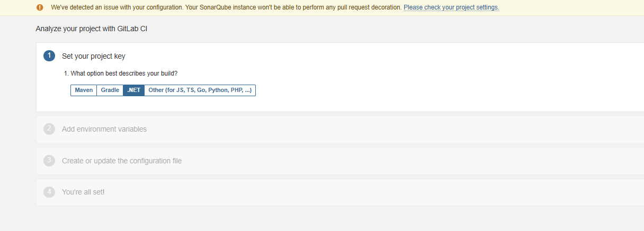Viewport: 644px width, 231px height.
Task: Click 'Analyze your project with GitLab CI' heading
Action: [x=91, y=29]
